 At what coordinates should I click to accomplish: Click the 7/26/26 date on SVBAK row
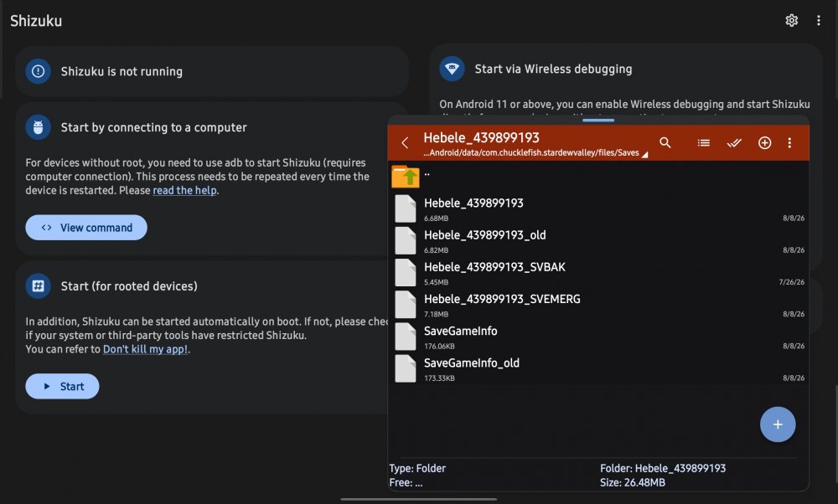coord(792,282)
